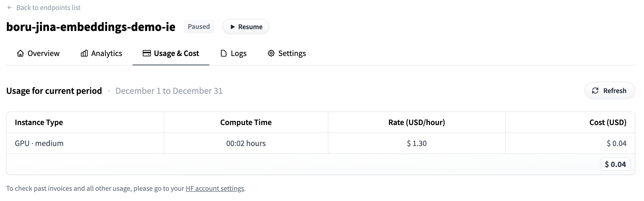Click the play icon in Resume button
Image resolution: width=644 pixels, height=201 pixels.
(232, 27)
